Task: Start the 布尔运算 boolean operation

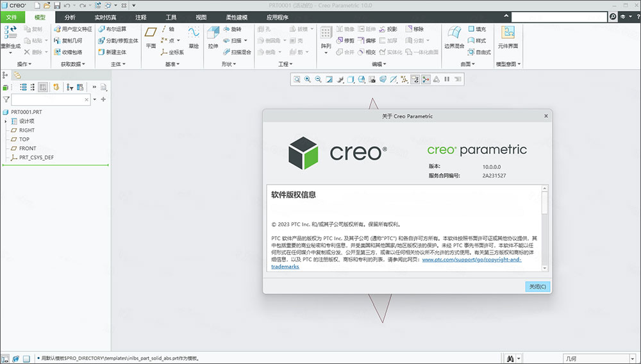Action: tap(112, 29)
